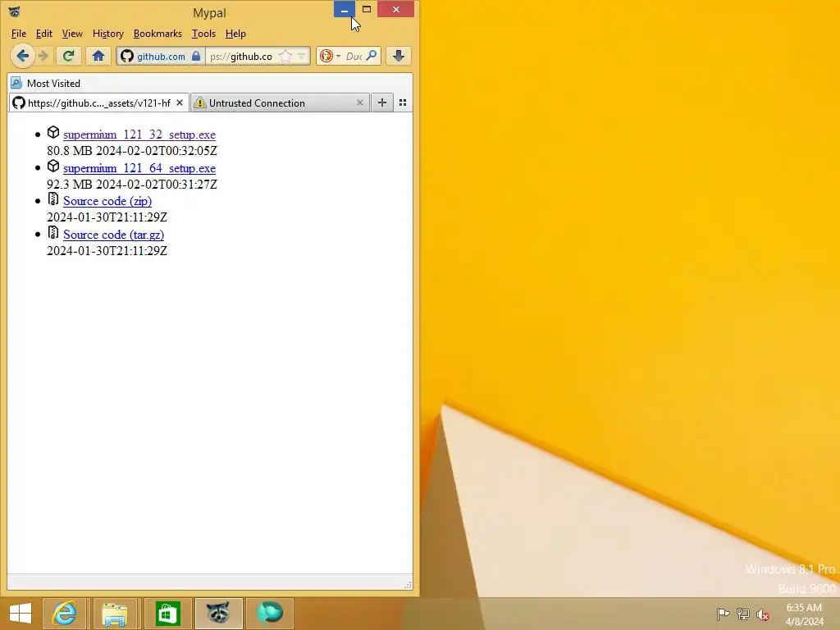The image size is (840, 630).
Task: Open the Bookmarks menu
Action: pos(157,34)
